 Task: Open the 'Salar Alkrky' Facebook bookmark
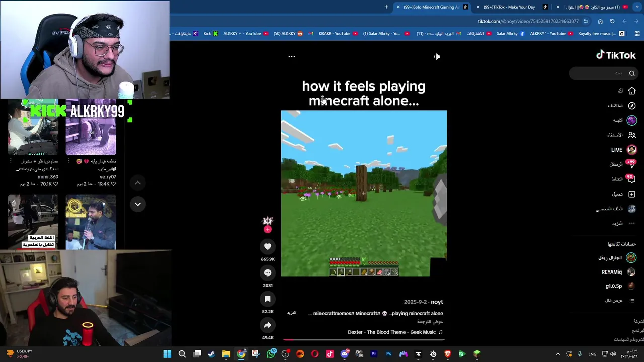(510, 34)
